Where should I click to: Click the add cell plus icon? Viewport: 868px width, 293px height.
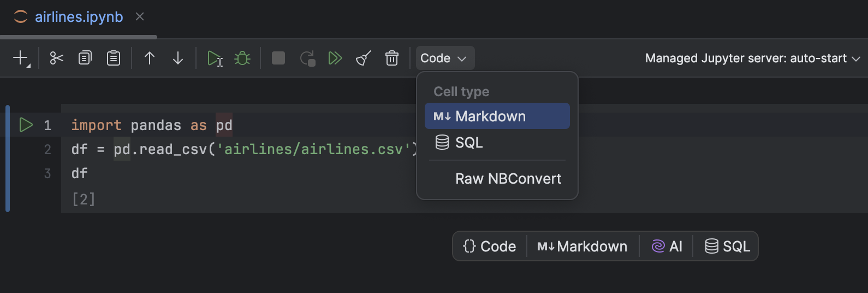[x=21, y=58]
